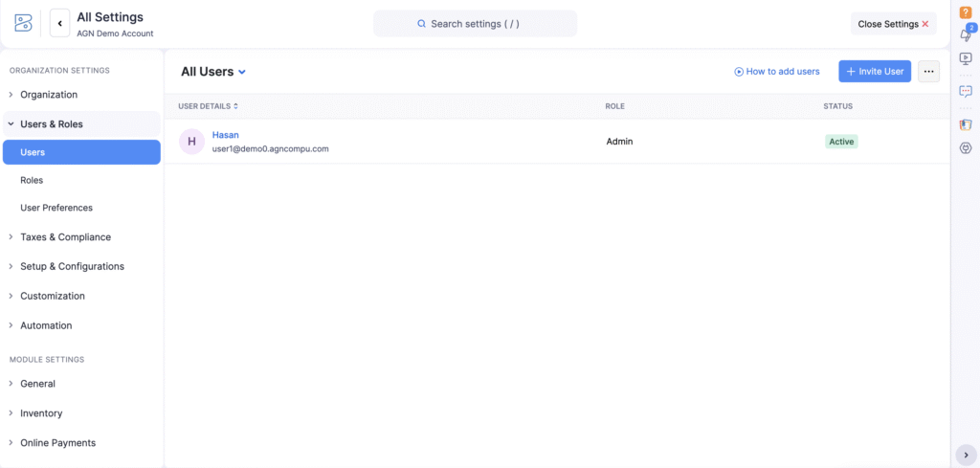This screenshot has height=468, width=980.
Task: Open the plug integrations icon in right rail
Action: pos(966,148)
